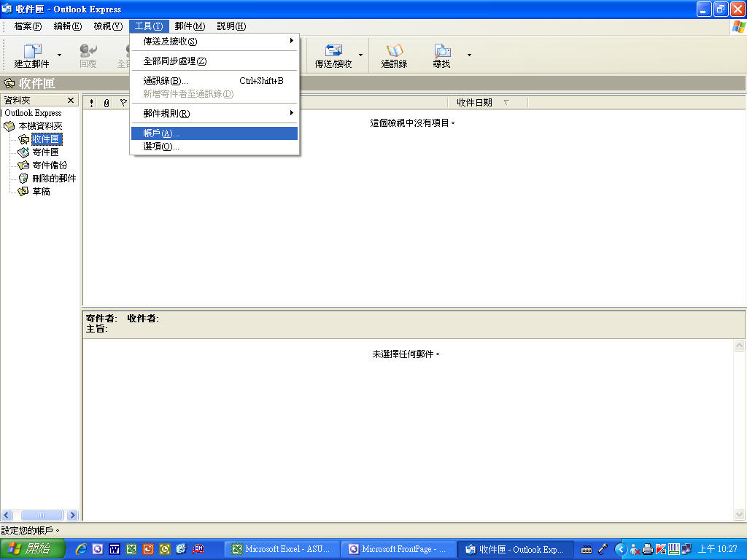Image resolution: width=747 pixels, height=560 pixels.
Task: Click the printer tray icon
Action: pos(648,549)
